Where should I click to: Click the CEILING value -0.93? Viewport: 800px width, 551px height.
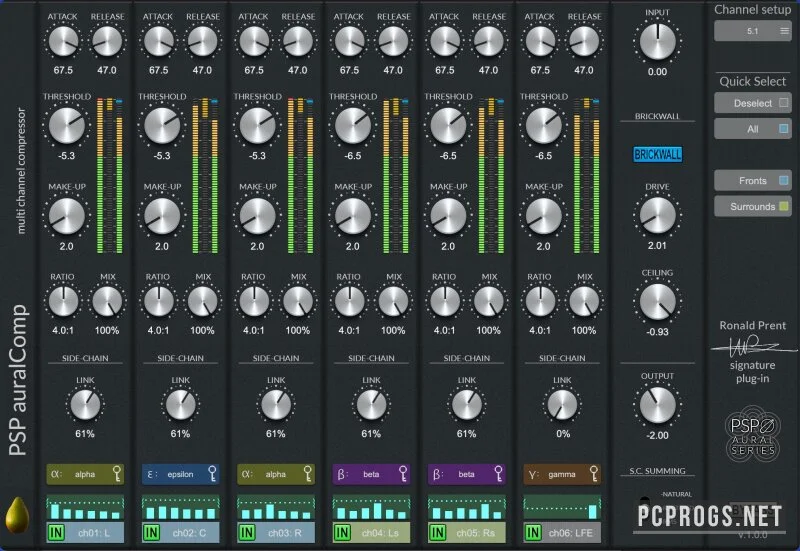click(657, 332)
